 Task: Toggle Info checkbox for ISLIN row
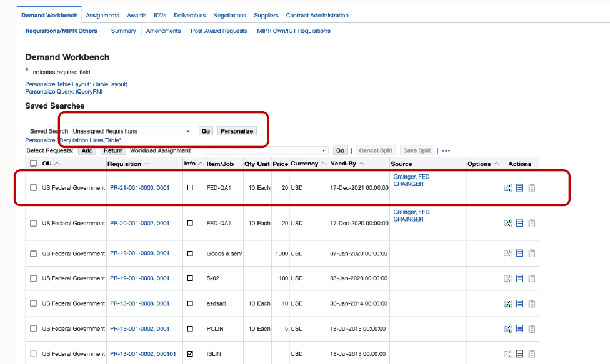point(190,354)
